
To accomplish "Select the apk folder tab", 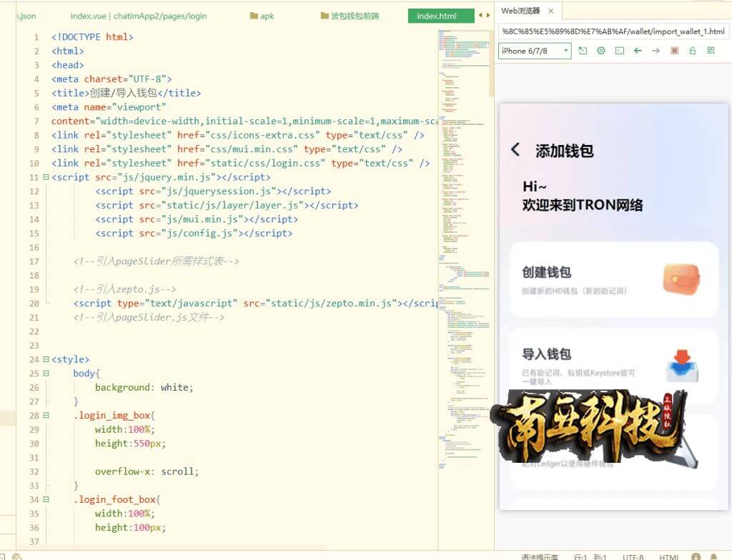I will point(262,16).
